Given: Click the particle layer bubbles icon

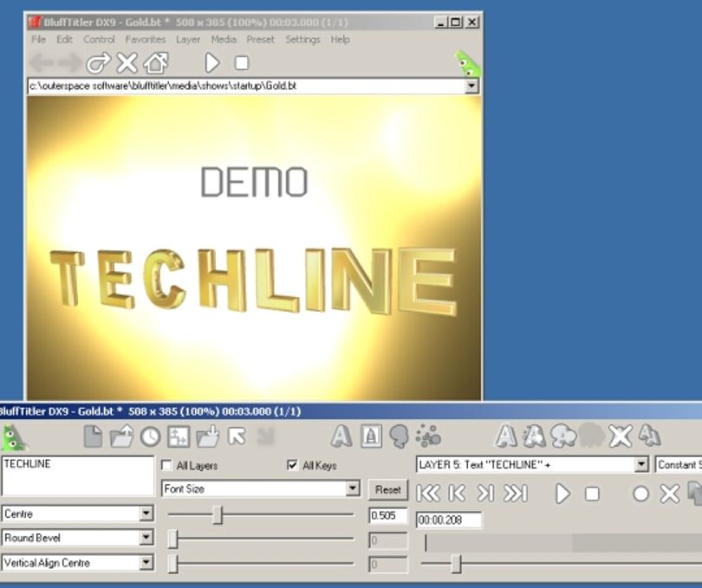Looking at the screenshot, I should (428, 436).
